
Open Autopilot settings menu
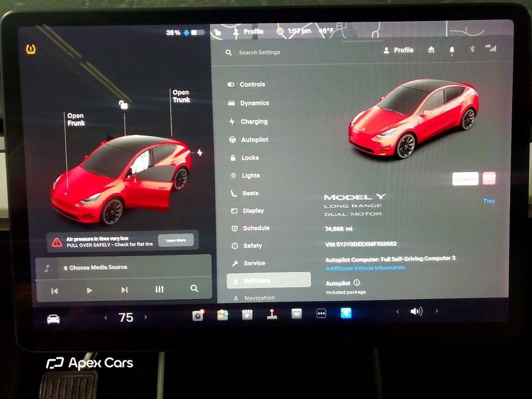click(x=249, y=140)
